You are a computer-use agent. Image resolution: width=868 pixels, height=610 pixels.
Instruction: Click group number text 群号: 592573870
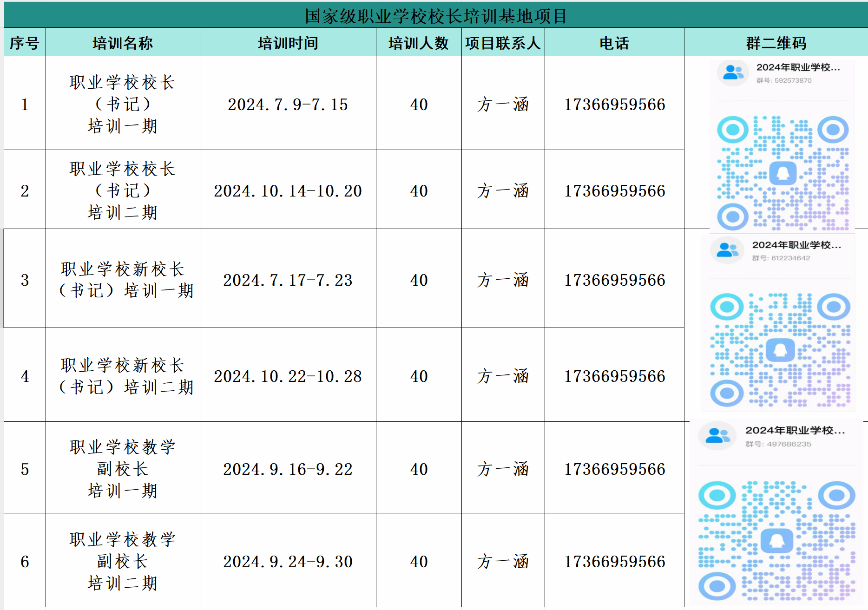(x=784, y=80)
